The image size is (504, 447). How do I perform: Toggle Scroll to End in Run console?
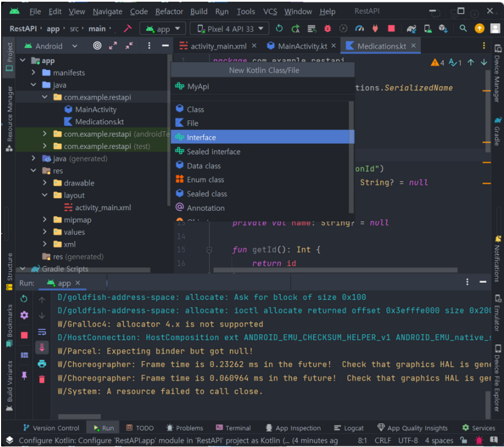(x=42, y=348)
